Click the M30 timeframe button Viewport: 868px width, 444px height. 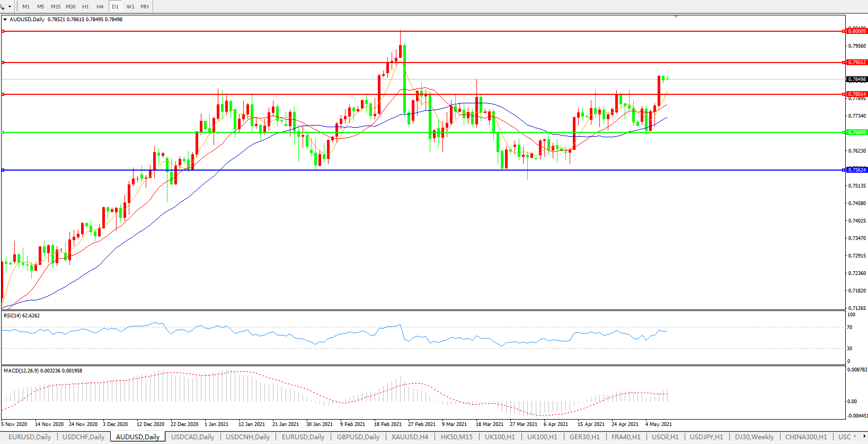pos(70,7)
